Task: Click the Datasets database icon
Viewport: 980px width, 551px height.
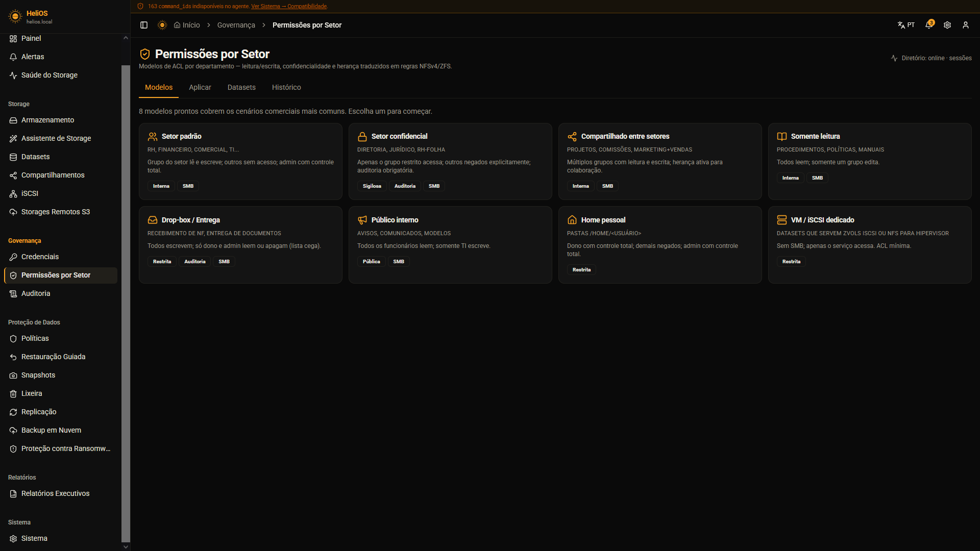Action: click(13, 157)
